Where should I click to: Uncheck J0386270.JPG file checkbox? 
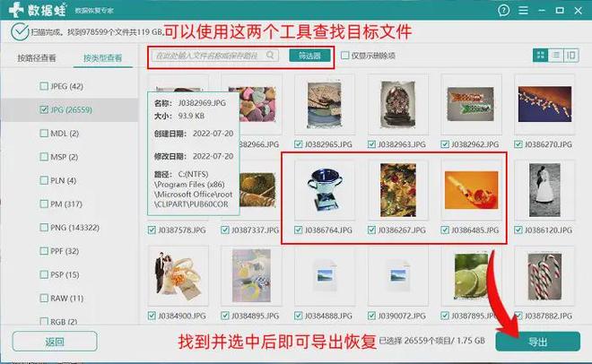[x=518, y=144]
